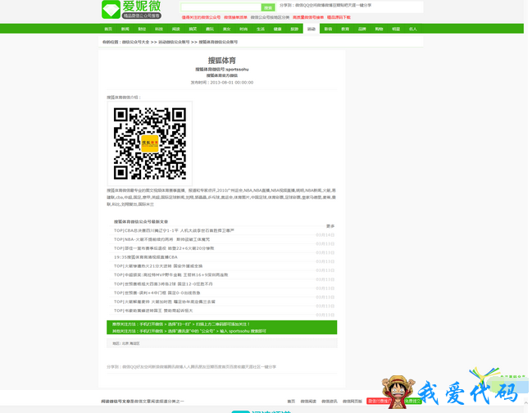The width and height of the screenshot is (532, 413).
Task: Open the article starting TOP|CBA总决赛
Action: pyautogui.click(x=174, y=230)
